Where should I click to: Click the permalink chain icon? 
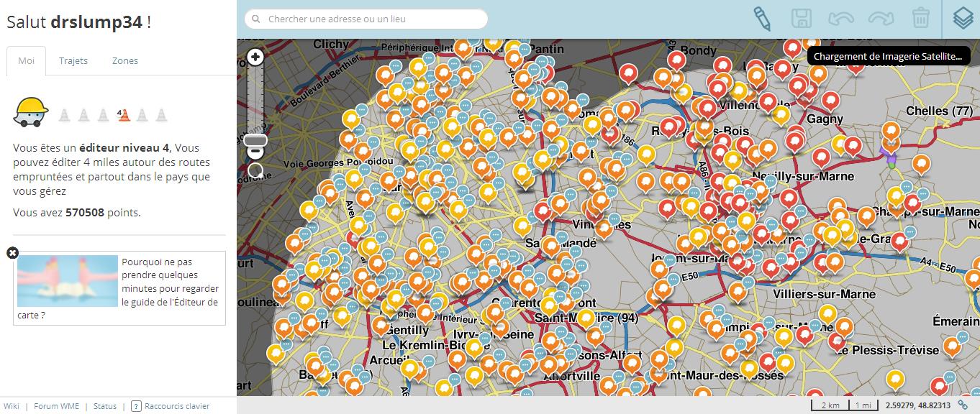click(x=963, y=405)
